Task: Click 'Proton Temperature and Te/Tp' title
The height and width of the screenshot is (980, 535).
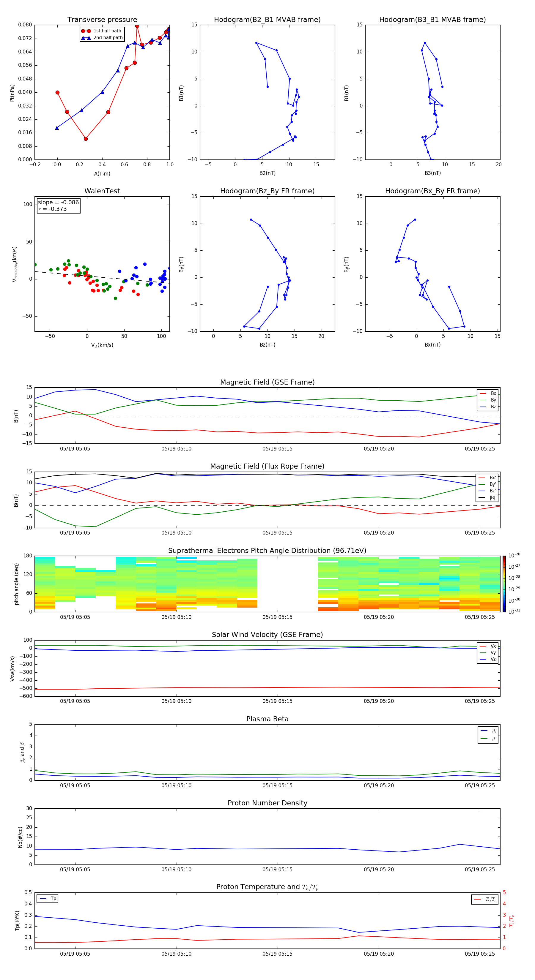Action: click(267, 887)
